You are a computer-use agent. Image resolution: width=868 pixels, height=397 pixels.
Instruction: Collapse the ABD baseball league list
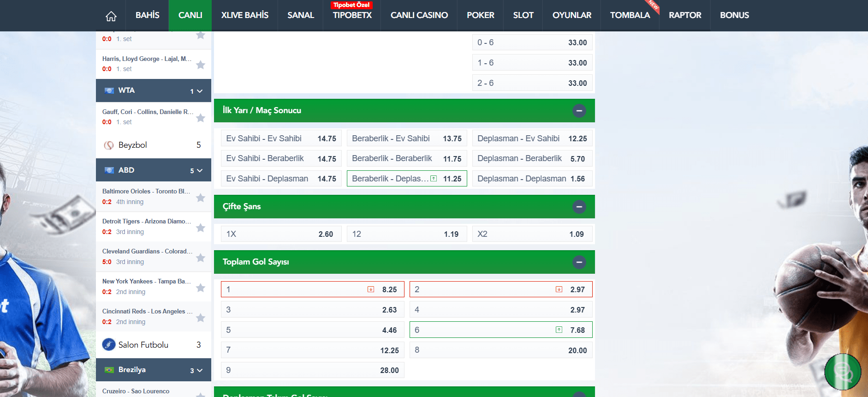click(199, 170)
